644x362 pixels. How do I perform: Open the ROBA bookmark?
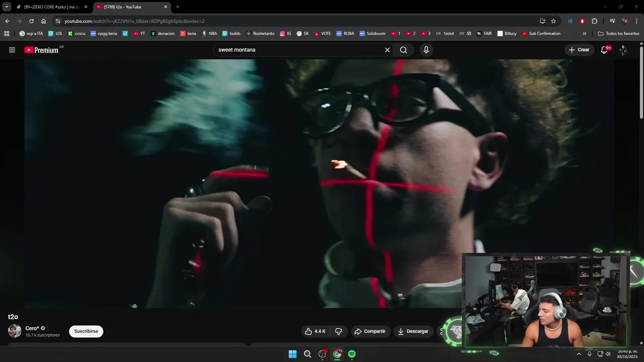(x=345, y=34)
